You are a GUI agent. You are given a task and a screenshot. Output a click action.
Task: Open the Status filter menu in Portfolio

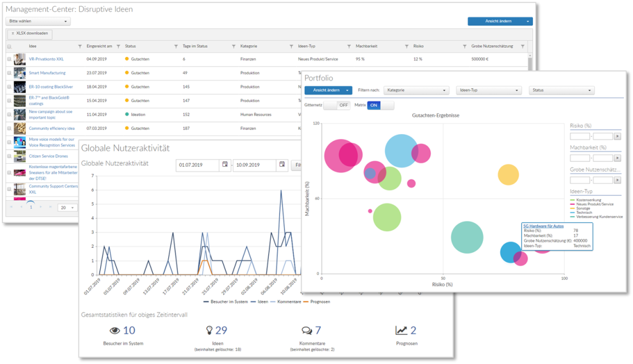point(561,90)
